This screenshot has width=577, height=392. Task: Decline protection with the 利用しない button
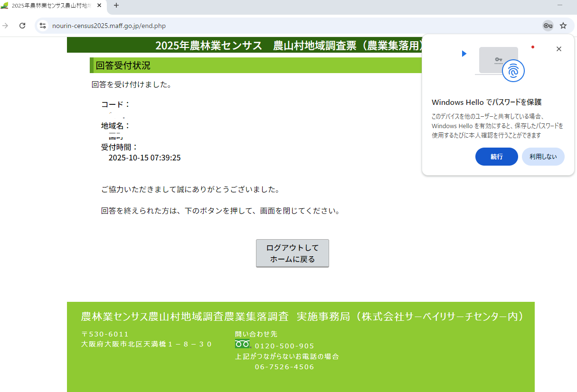click(x=543, y=157)
